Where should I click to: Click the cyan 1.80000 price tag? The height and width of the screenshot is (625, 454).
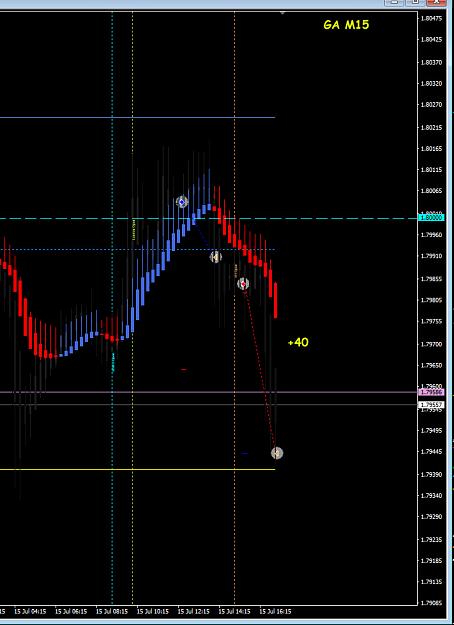(430, 218)
